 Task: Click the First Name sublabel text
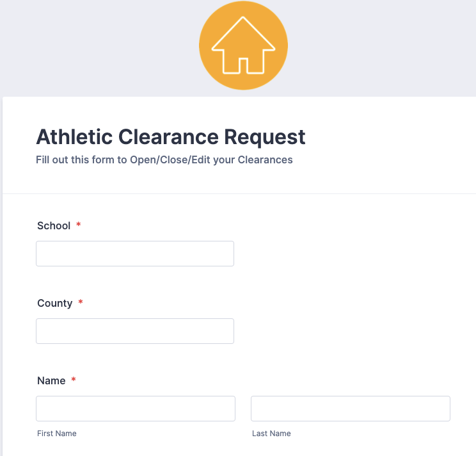pos(57,434)
